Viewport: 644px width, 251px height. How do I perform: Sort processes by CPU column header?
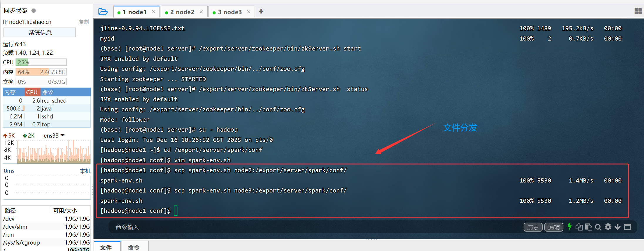click(x=32, y=92)
